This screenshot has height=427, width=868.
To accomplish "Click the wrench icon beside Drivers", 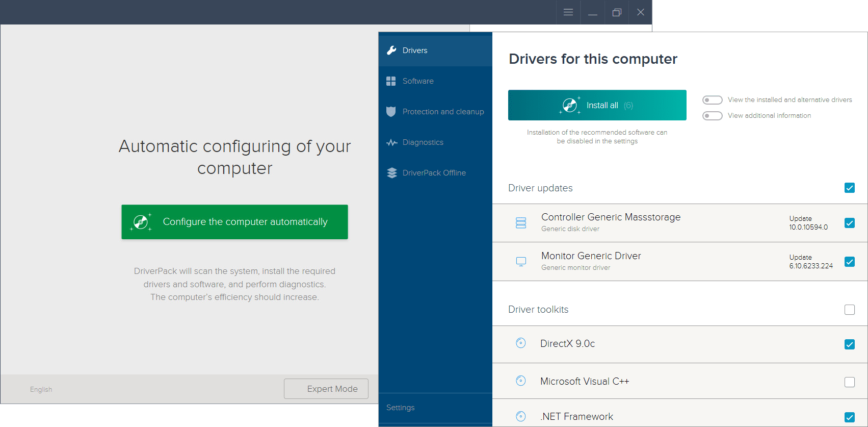I will click(x=391, y=50).
